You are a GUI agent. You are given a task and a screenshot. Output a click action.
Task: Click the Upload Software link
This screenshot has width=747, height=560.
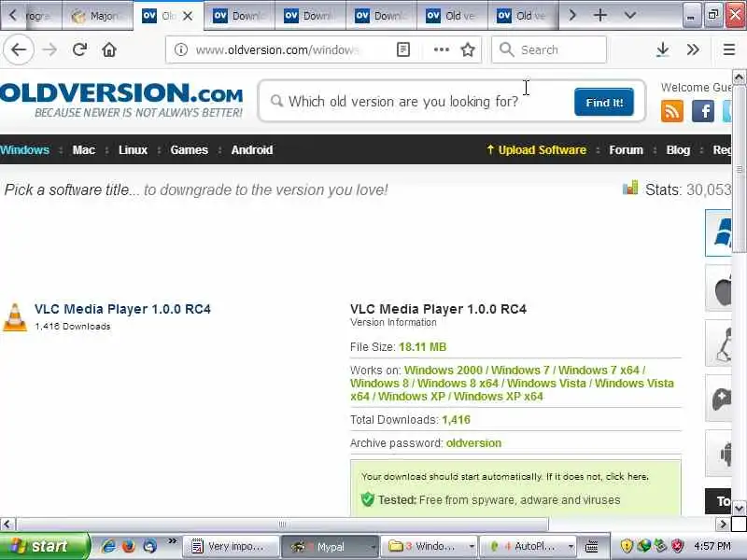[x=536, y=150]
